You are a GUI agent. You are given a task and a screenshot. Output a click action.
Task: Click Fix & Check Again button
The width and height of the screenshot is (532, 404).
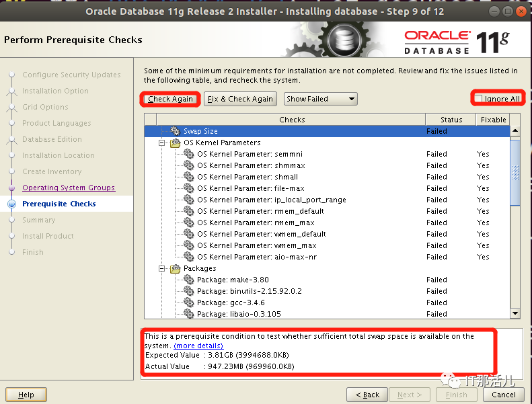pyautogui.click(x=240, y=99)
